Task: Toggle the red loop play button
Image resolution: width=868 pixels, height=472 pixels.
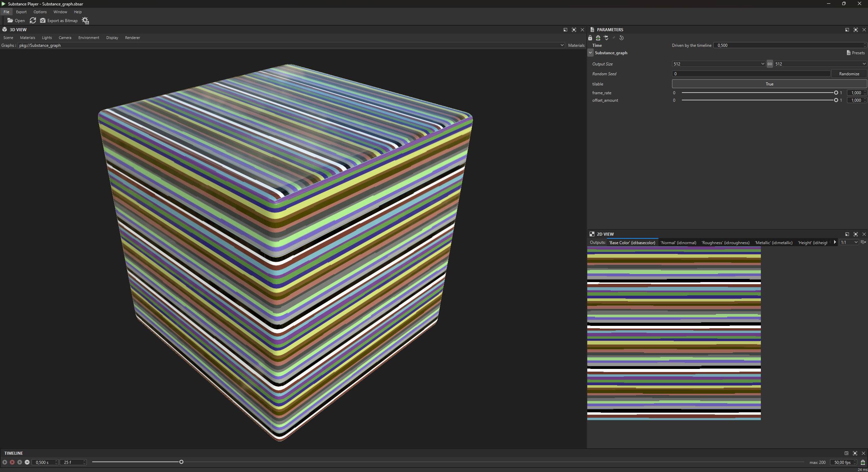Action: (x=12, y=462)
